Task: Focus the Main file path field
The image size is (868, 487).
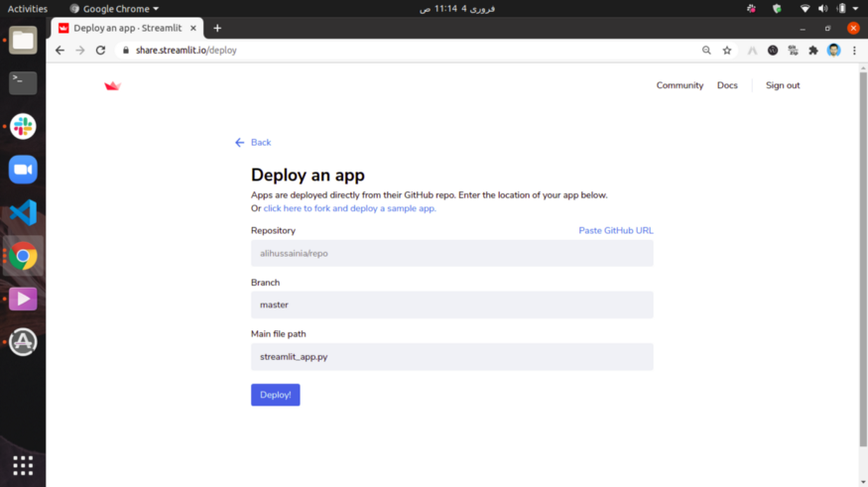Action: point(451,357)
